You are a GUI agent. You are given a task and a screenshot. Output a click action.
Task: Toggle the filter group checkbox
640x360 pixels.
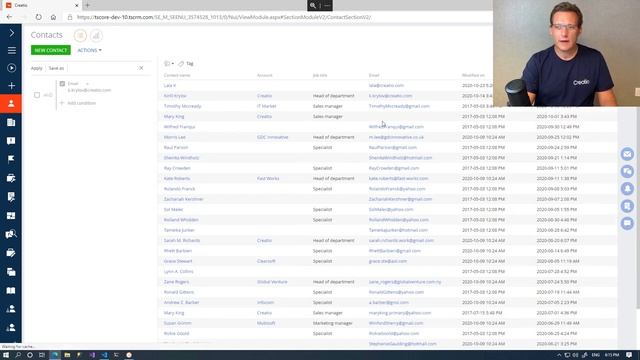(x=37, y=95)
